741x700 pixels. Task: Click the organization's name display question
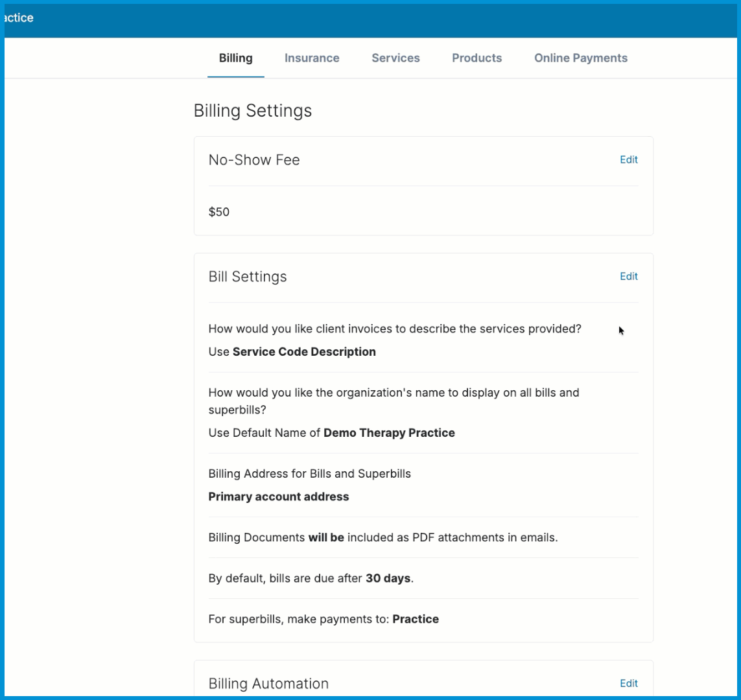click(x=394, y=401)
